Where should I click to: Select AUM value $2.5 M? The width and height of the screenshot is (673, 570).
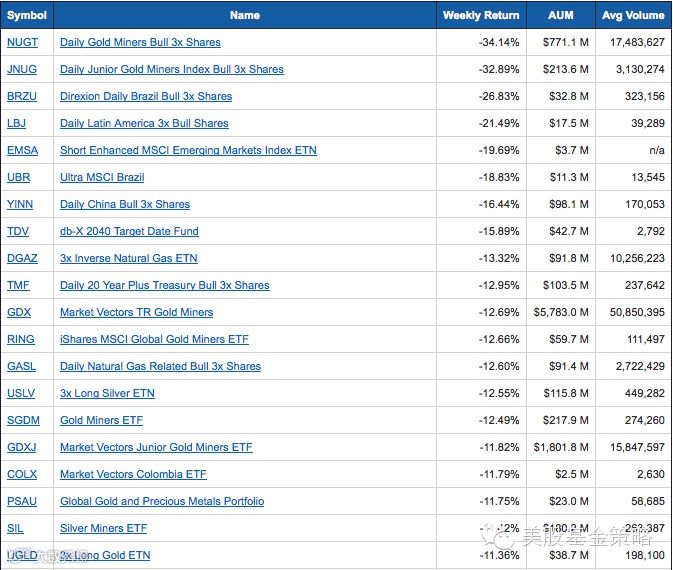pyautogui.click(x=572, y=475)
